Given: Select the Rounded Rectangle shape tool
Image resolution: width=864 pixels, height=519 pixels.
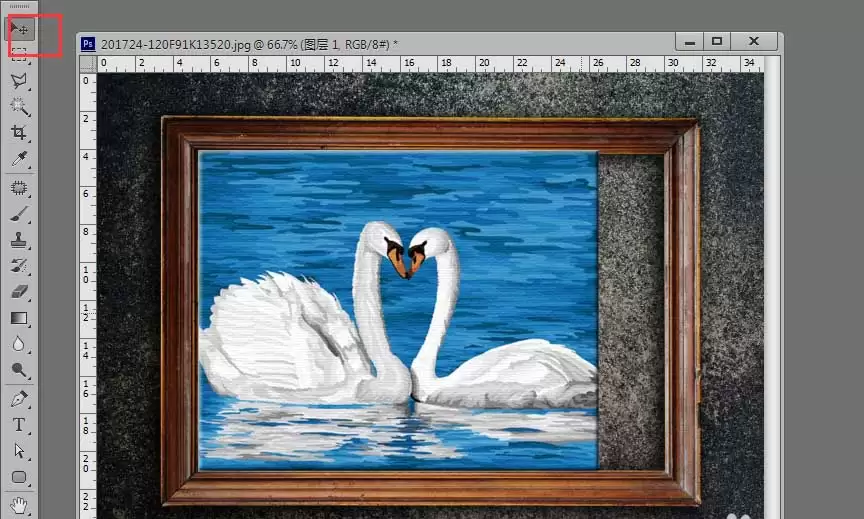Looking at the screenshot, I should (x=19, y=477).
